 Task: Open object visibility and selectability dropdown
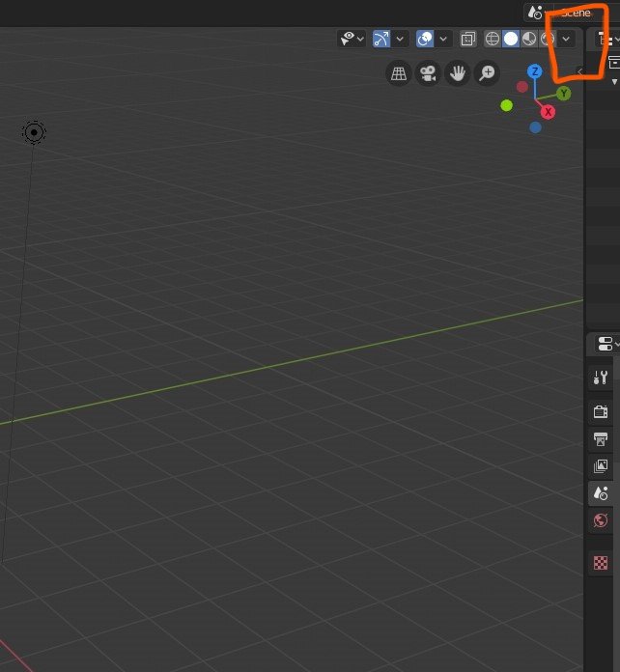tap(351, 39)
